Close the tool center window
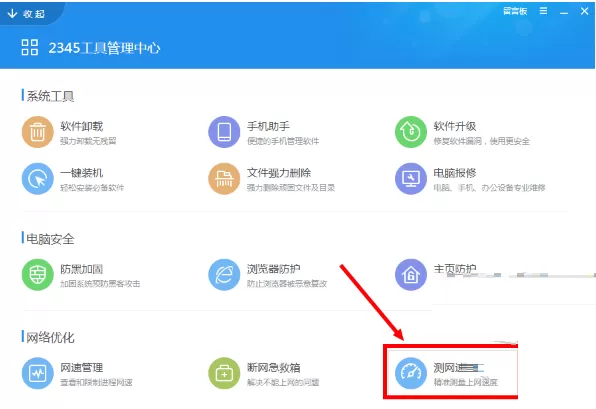Screen dimensions: 596x409 click(585, 11)
